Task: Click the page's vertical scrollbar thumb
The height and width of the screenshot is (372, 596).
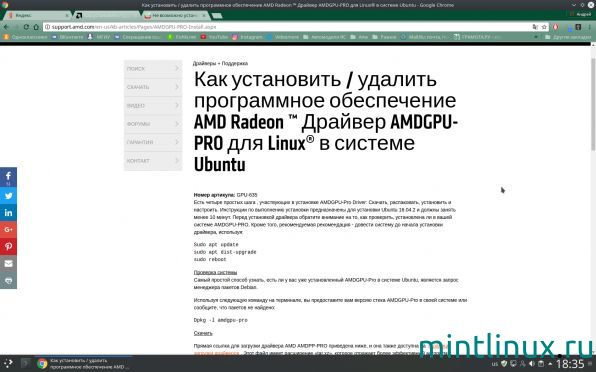Action: coord(593,103)
